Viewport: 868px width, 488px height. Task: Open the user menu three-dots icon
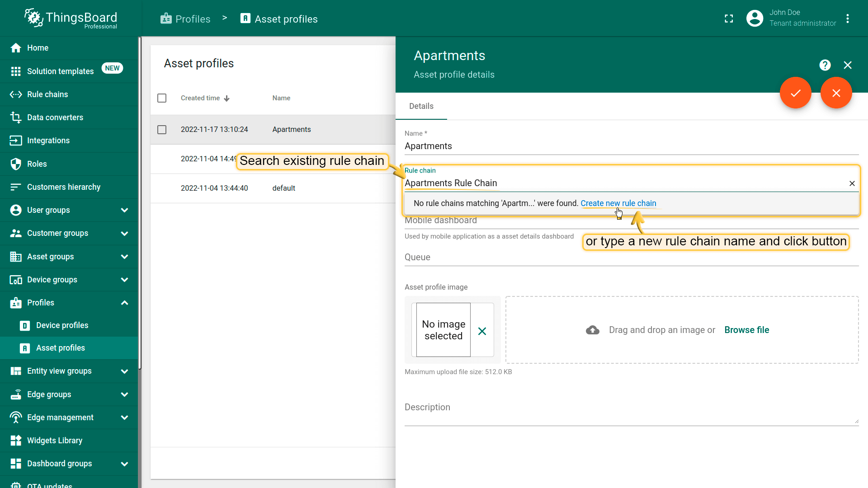click(x=848, y=19)
